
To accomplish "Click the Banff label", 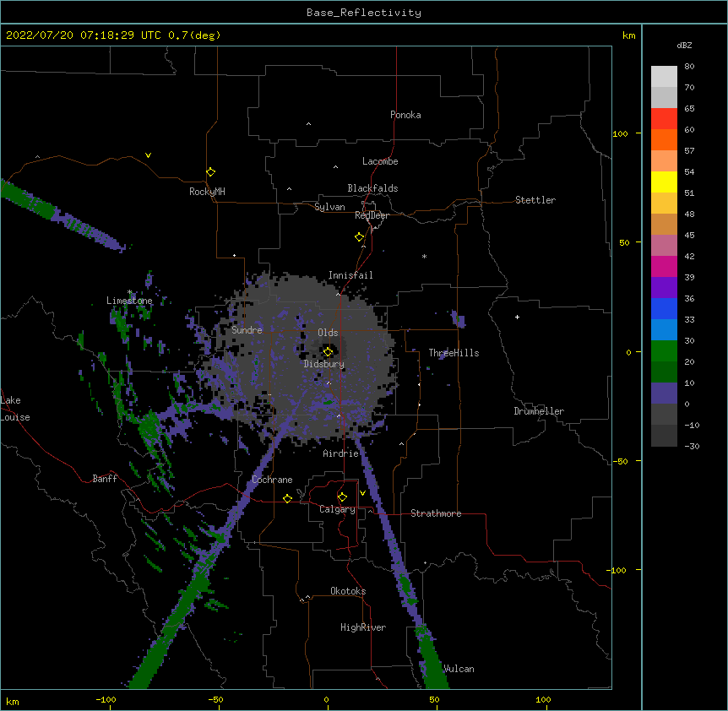I will [x=105, y=479].
